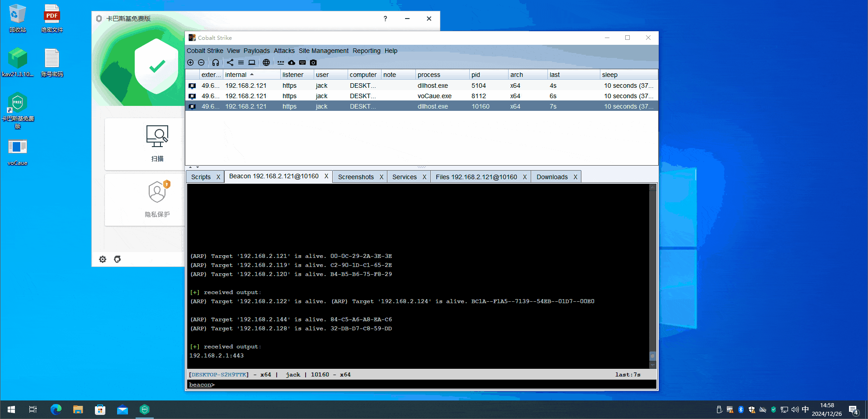This screenshot has width=868, height=419.
Task: Open the notification center with 4 alerts
Action: pos(854,410)
